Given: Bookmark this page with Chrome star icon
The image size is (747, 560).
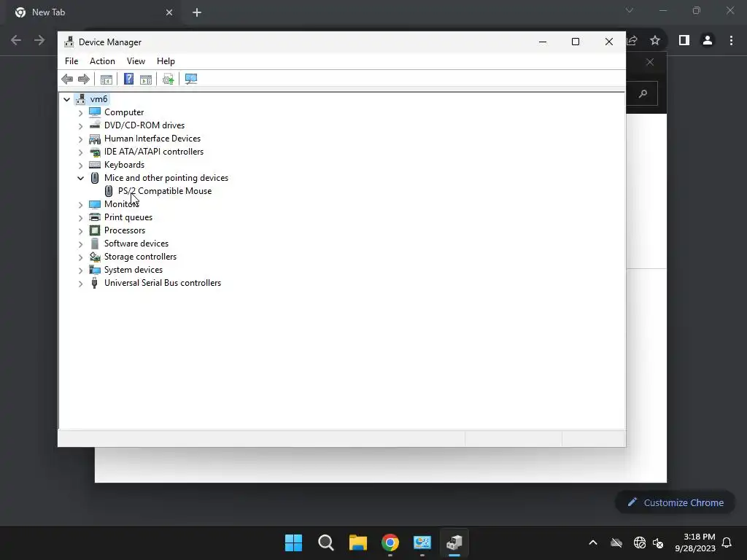Looking at the screenshot, I should click(655, 41).
